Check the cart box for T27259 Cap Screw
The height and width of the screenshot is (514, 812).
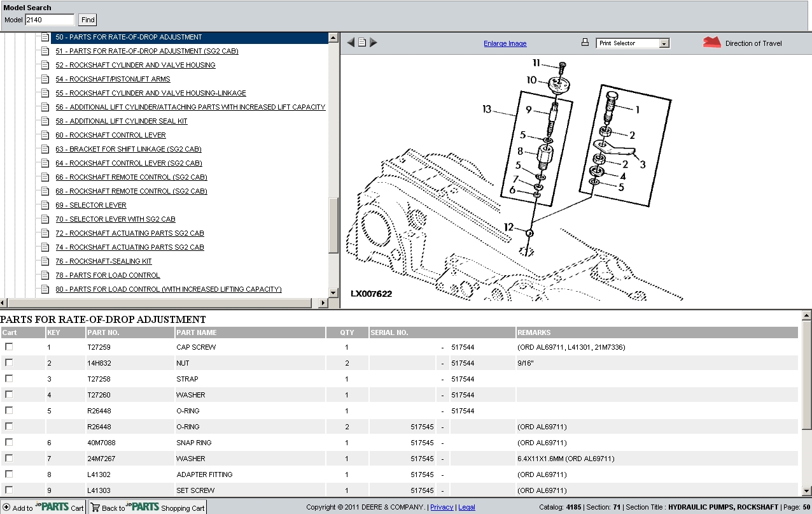coord(9,346)
